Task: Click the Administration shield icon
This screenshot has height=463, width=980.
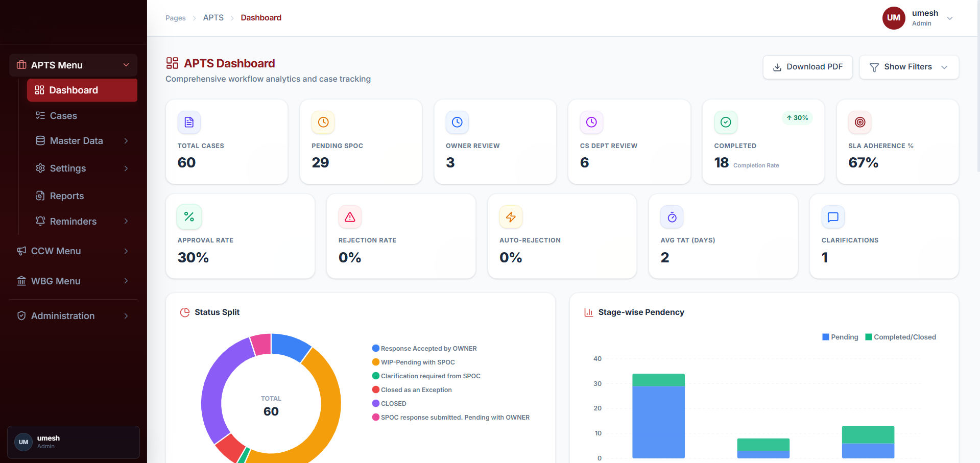Action: [x=21, y=316]
